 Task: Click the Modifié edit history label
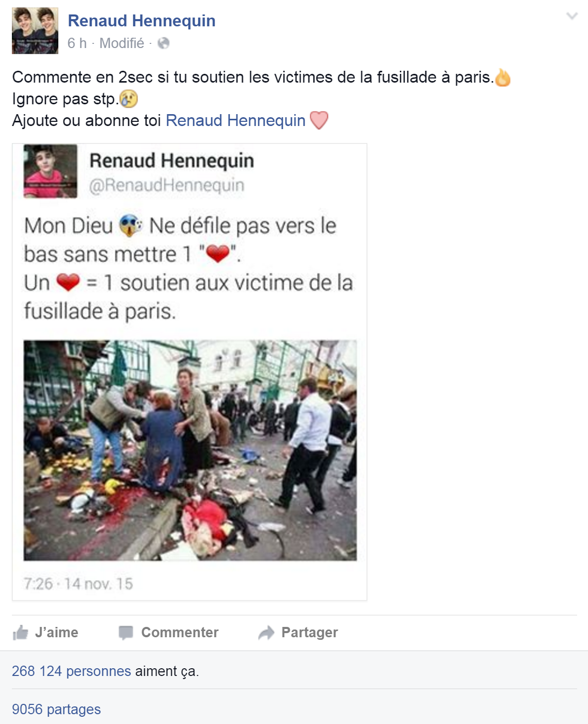click(122, 43)
